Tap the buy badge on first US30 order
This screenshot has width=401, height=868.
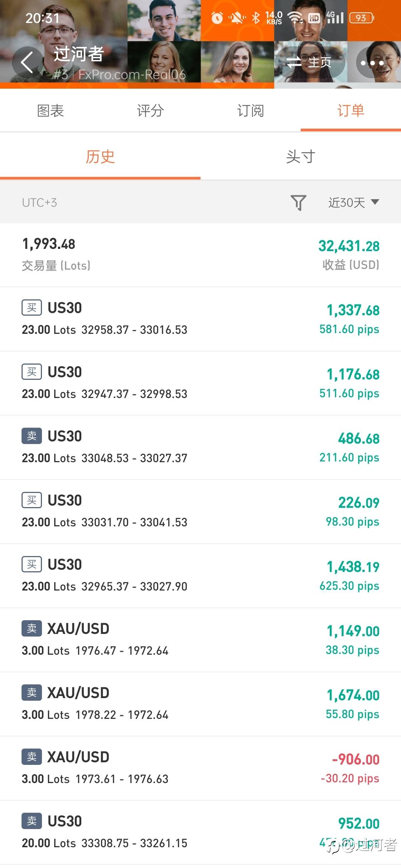tap(32, 308)
